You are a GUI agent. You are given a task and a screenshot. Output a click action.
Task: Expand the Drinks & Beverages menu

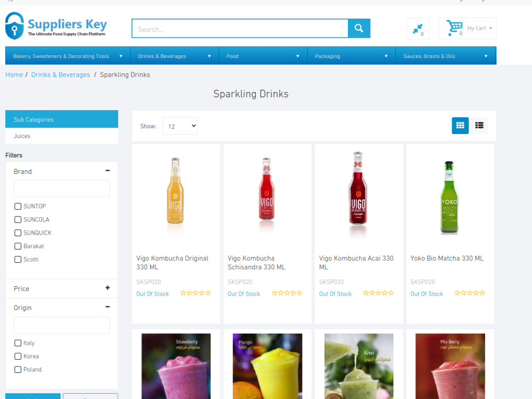tap(174, 56)
